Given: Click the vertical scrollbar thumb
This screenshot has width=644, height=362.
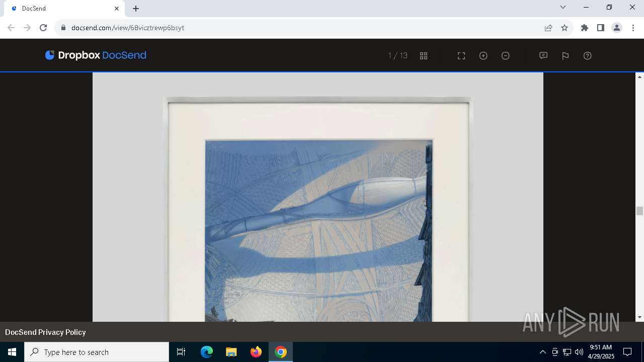Looking at the screenshot, I should (x=640, y=211).
